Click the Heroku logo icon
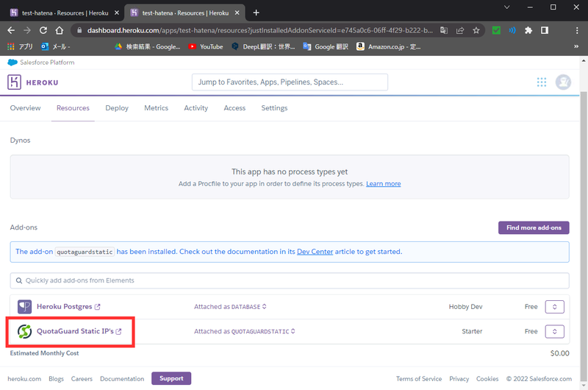Image resolution: width=588 pixels, height=390 pixels. coord(14,82)
